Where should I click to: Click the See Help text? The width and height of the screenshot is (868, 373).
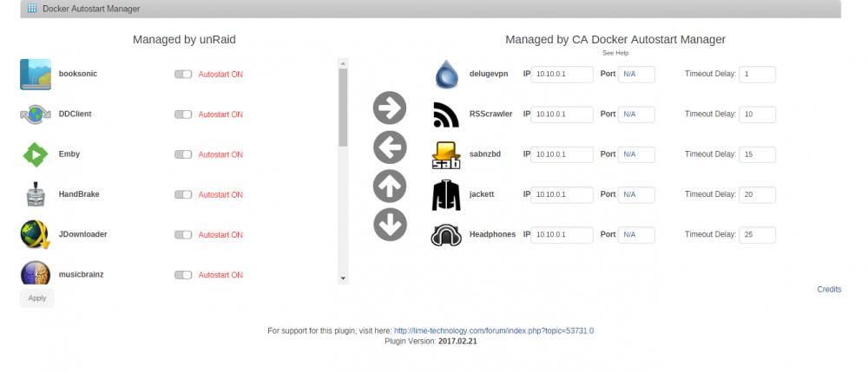(615, 53)
